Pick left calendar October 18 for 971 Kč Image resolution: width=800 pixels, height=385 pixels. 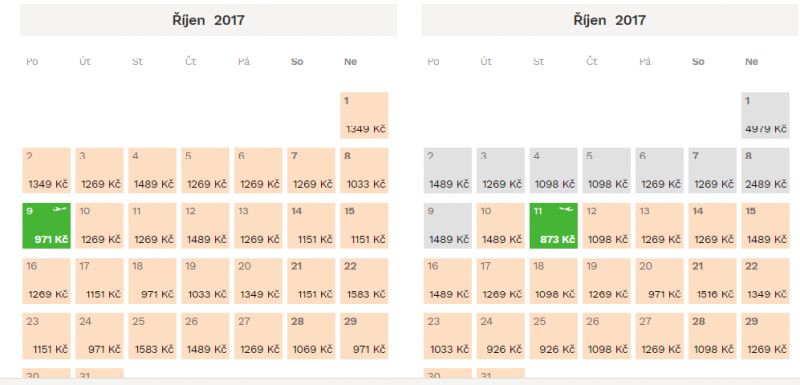(152, 281)
